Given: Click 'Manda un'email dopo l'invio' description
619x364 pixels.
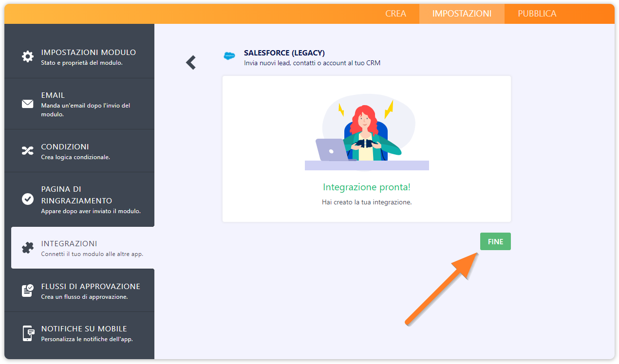Looking at the screenshot, I should [86, 110].
